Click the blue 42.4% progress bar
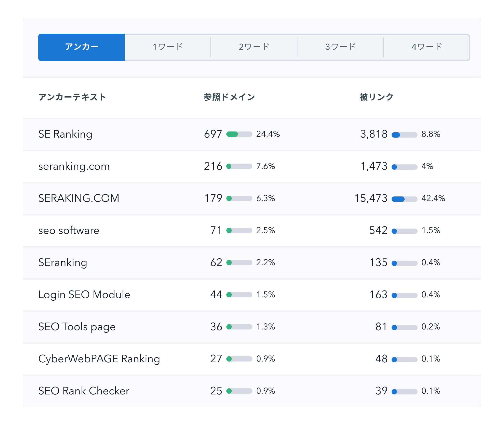This screenshot has height=425, width=504. (x=404, y=199)
